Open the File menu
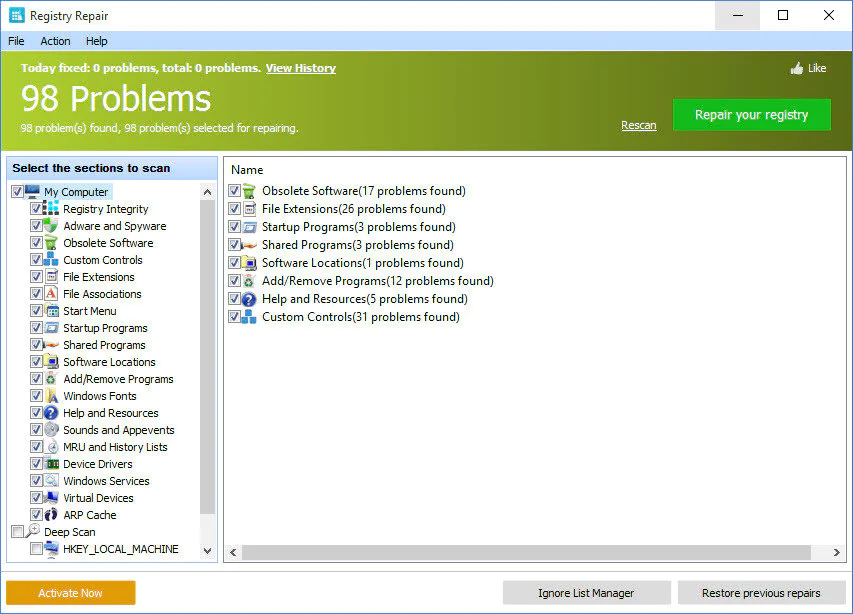 16,41
